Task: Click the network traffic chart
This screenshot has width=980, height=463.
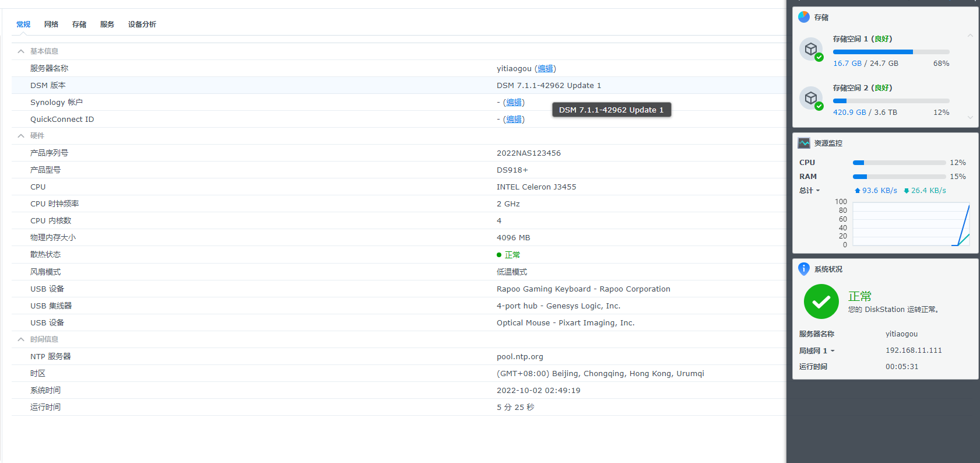Action: pos(911,224)
